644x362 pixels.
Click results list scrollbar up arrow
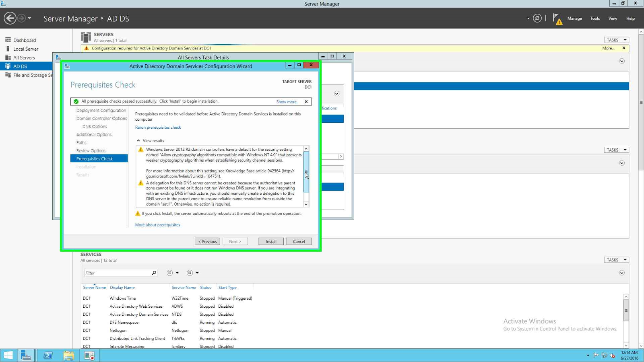click(306, 149)
